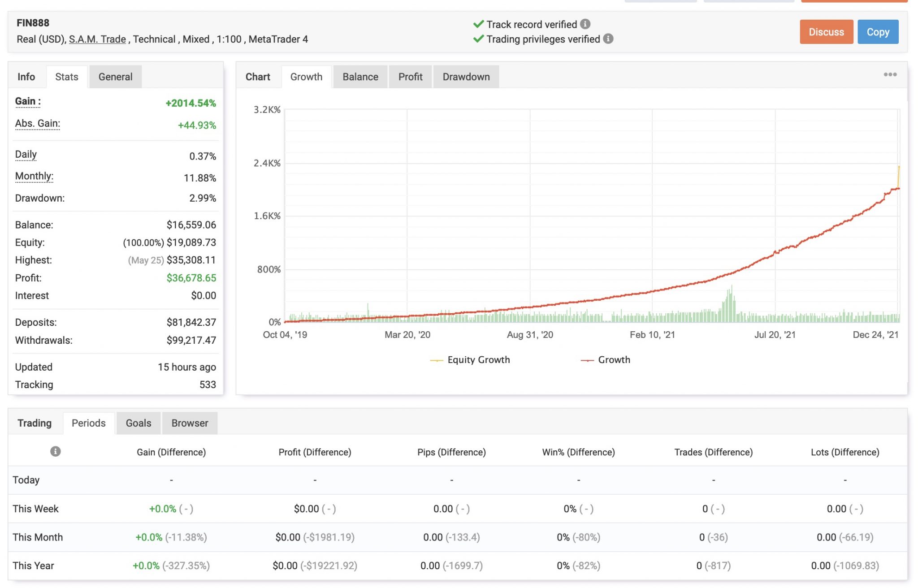This screenshot has width=918, height=588.
Task: Click the Updated value 15 hours ago
Action: [187, 367]
